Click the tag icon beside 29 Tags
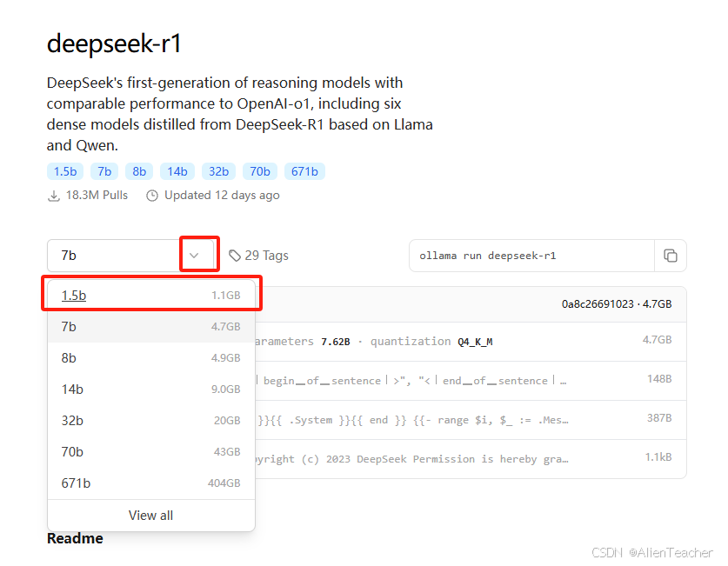This screenshot has width=728, height=566. 235,256
